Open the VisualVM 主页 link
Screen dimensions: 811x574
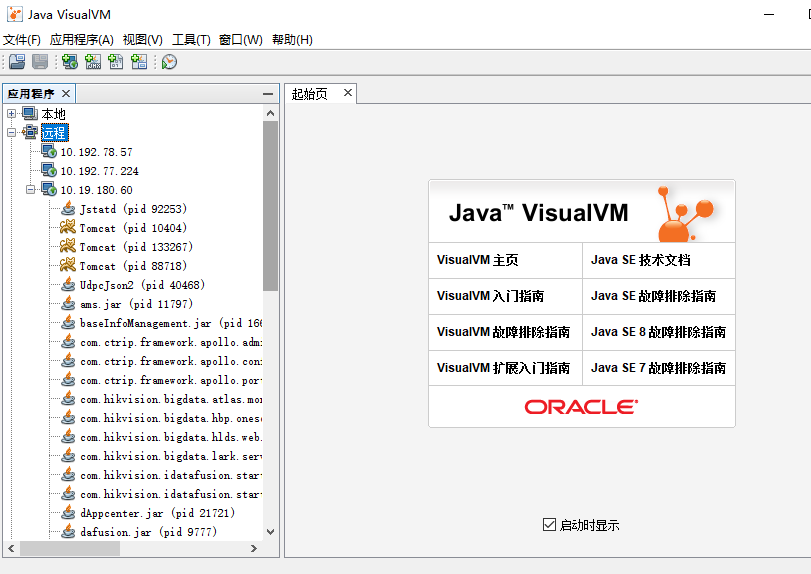(477, 260)
